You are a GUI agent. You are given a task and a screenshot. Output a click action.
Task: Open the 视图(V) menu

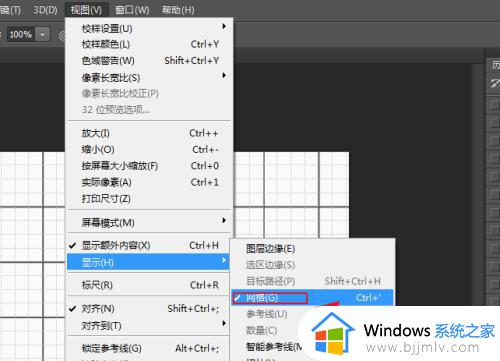pyautogui.click(x=86, y=10)
